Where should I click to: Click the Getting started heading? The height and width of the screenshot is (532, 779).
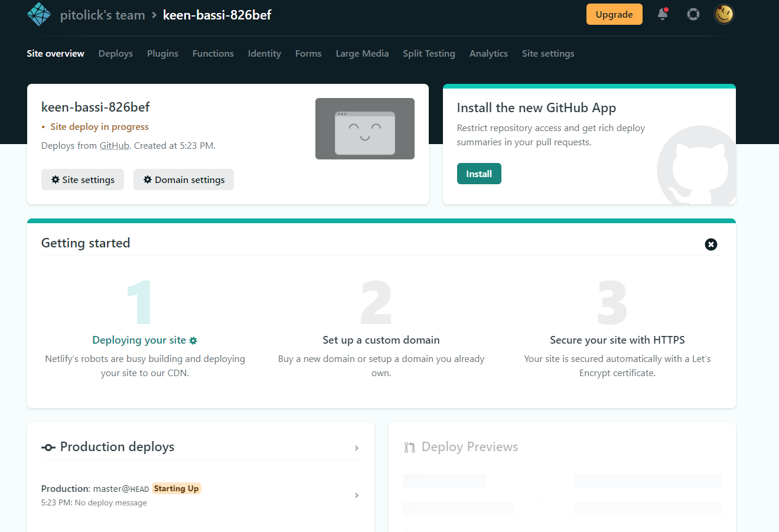tap(86, 243)
